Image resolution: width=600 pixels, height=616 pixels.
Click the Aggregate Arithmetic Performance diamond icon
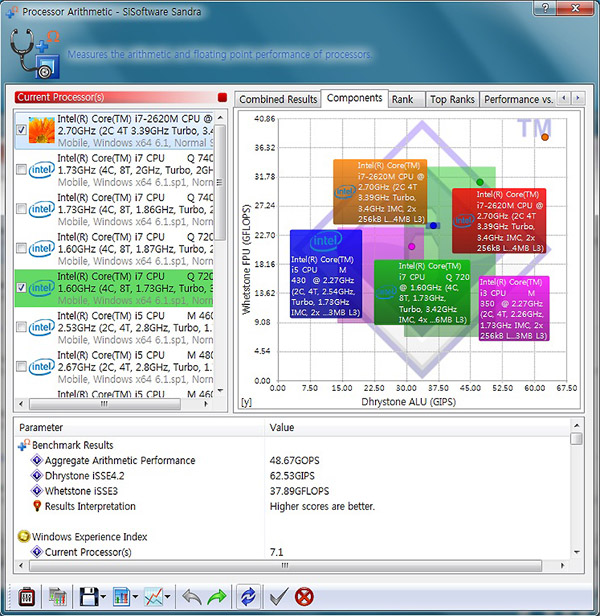(37, 460)
